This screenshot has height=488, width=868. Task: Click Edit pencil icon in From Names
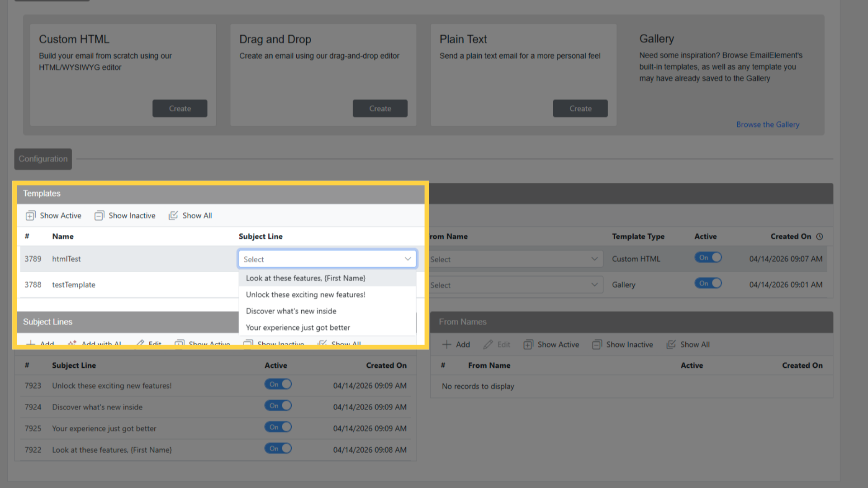pyautogui.click(x=488, y=345)
